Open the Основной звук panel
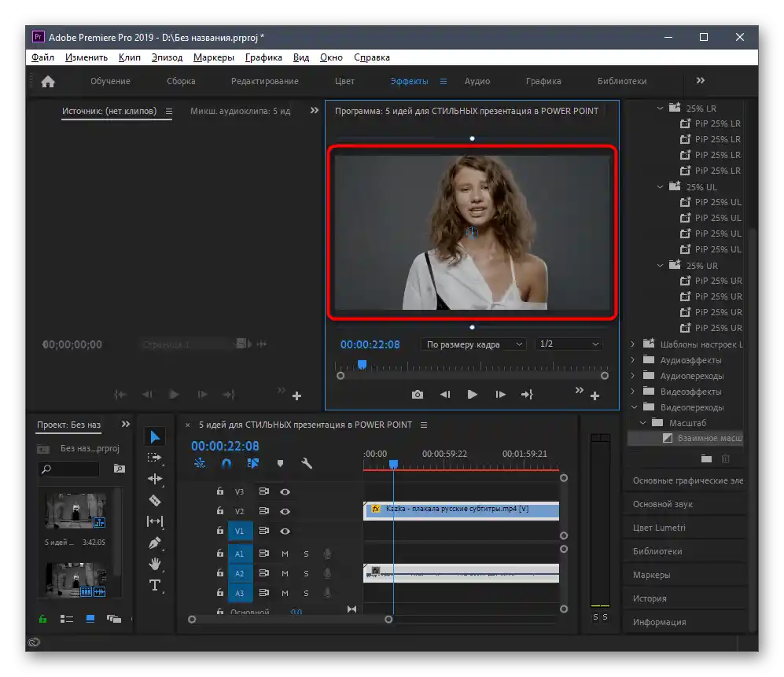This screenshot has width=784, height=677. click(662, 504)
